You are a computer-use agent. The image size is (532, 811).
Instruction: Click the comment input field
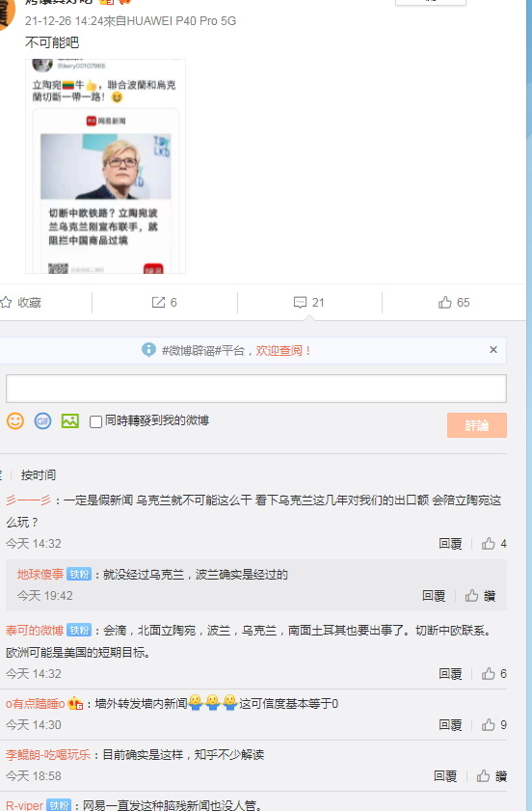coord(256,389)
